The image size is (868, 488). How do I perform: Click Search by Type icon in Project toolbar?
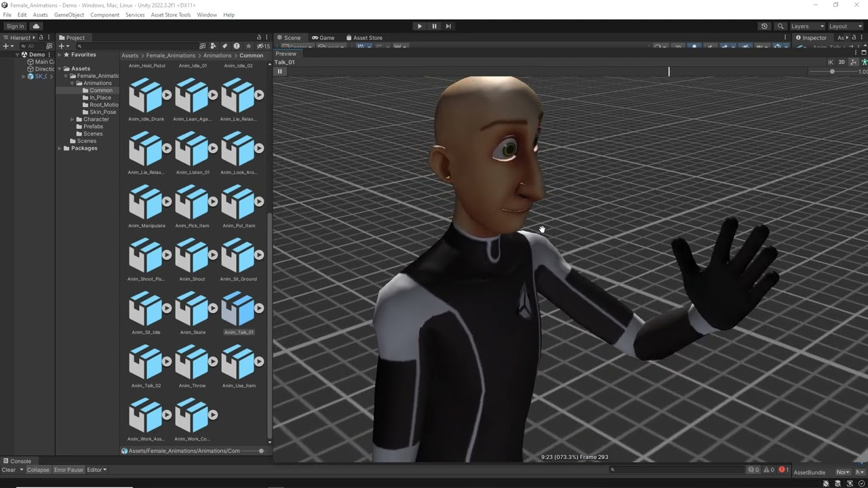pyautogui.click(x=213, y=46)
